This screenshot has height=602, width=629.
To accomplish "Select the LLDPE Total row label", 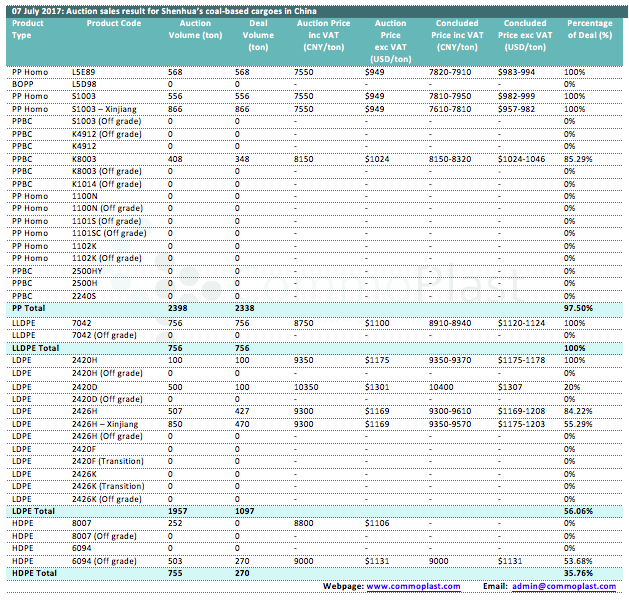I will coord(36,346).
